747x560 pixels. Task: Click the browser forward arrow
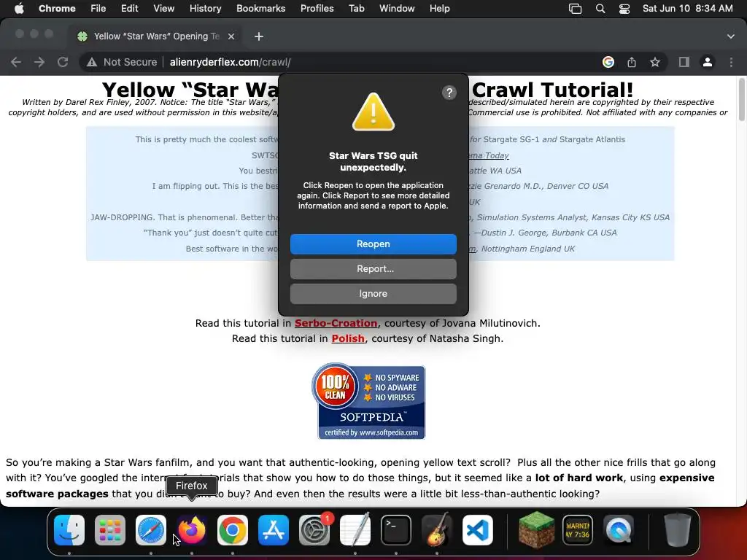39,62
